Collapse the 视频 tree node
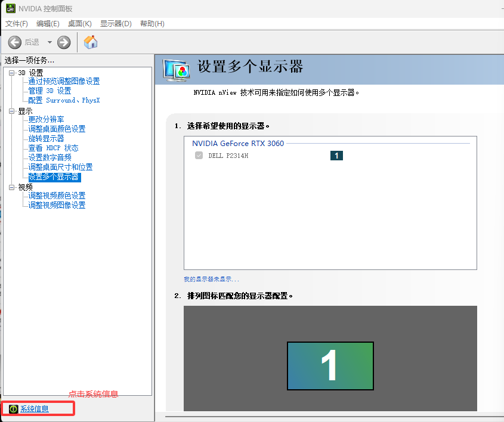Image resolution: width=504 pixels, height=422 pixels. coord(11,187)
